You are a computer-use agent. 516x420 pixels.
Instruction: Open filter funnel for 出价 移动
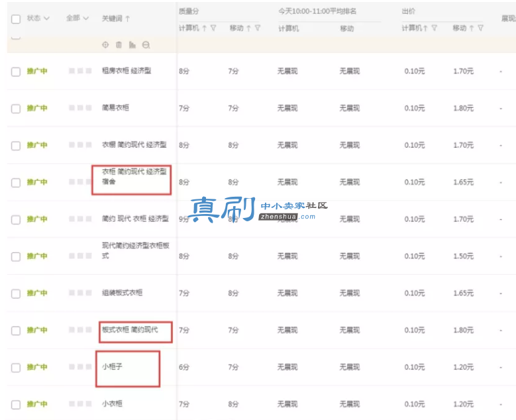(x=480, y=28)
